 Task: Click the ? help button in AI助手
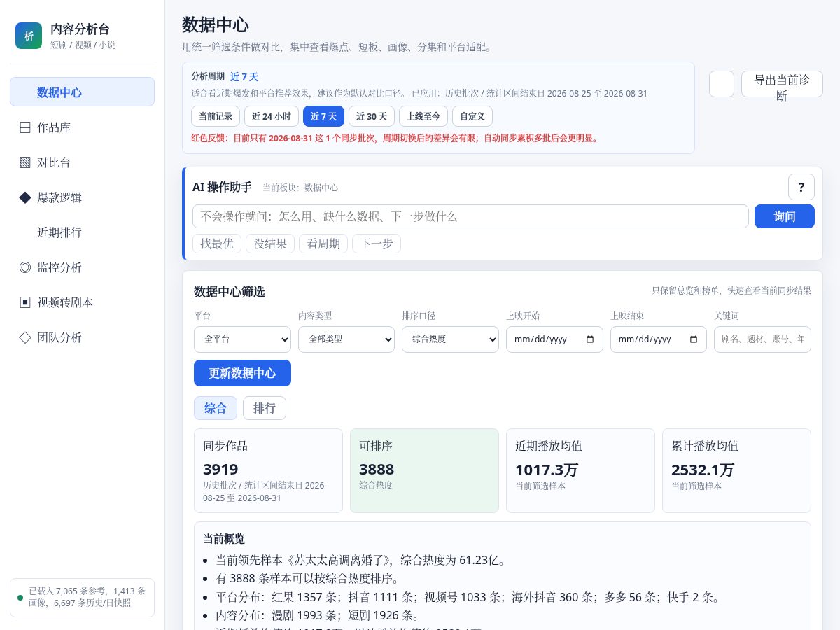(801, 187)
